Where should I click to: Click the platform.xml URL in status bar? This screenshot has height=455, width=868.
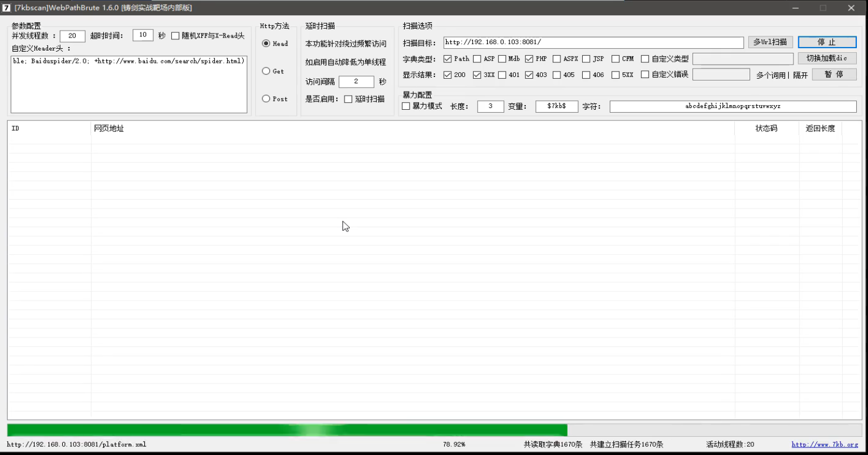coord(76,444)
